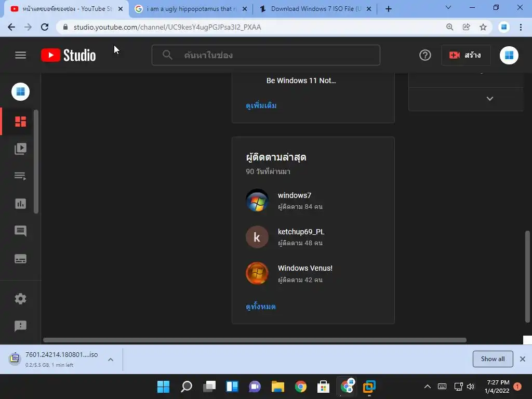Image resolution: width=532 pixels, height=399 pixels.
Task: Open the Subtitles icon in sidebar
Action: coord(20,259)
